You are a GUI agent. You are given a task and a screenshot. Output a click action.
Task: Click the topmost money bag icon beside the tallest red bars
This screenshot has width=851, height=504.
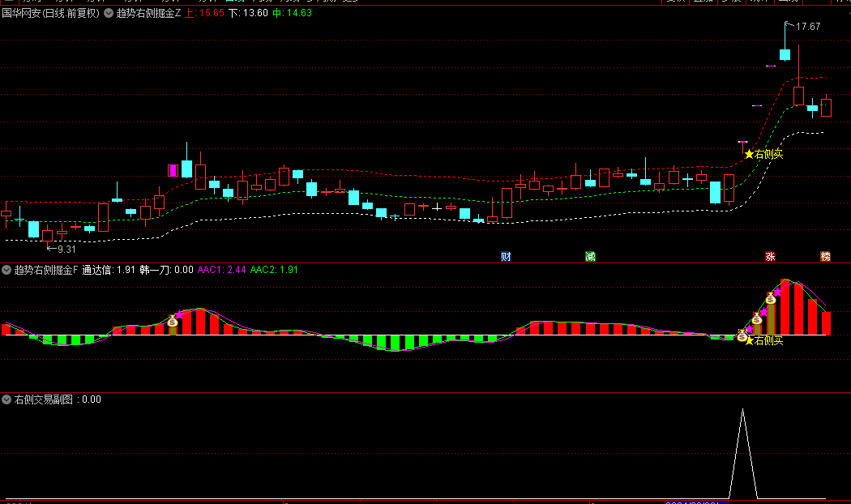771,298
